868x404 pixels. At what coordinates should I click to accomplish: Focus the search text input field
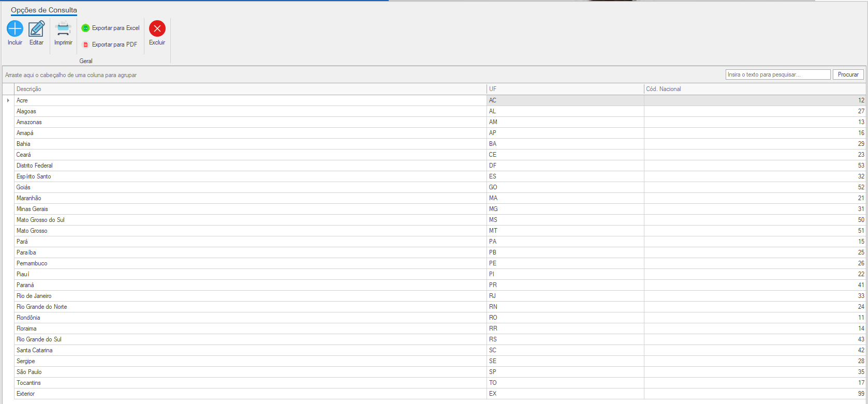[x=777, y=74]
